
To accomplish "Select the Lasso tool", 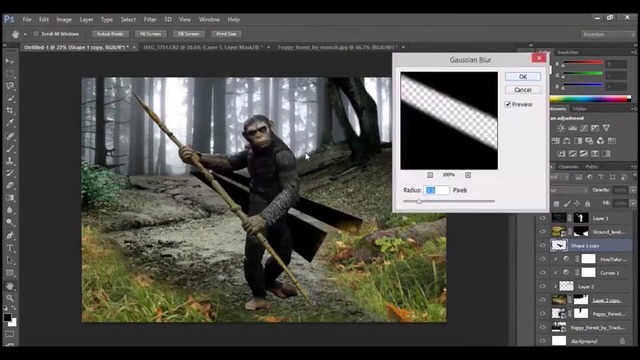I will 10,86.
